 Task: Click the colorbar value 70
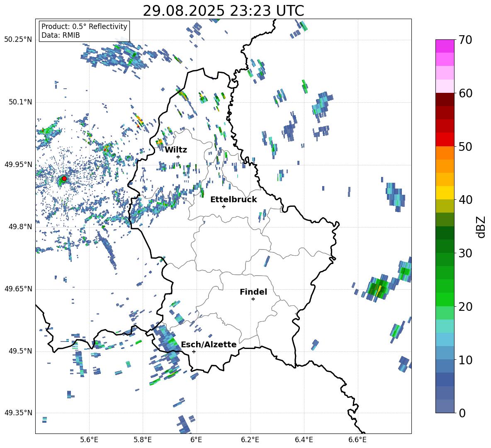465,40
